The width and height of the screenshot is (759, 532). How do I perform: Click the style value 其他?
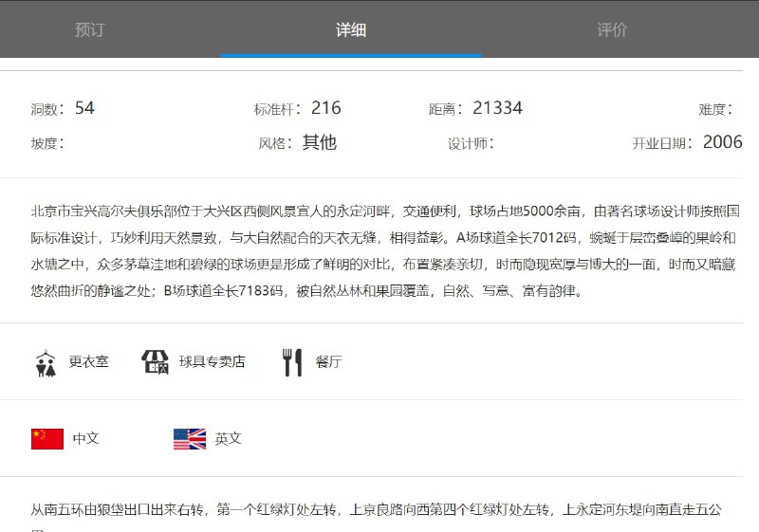320,142
